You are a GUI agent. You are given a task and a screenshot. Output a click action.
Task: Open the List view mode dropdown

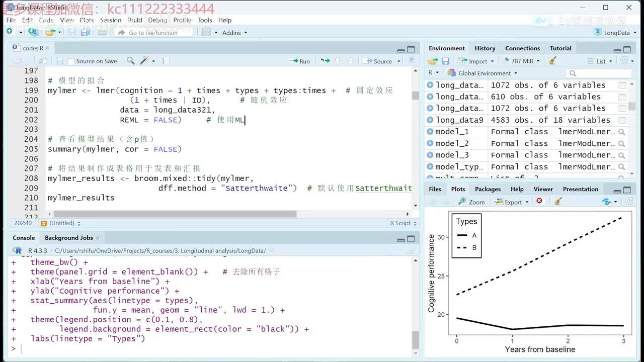coord(600,61)
